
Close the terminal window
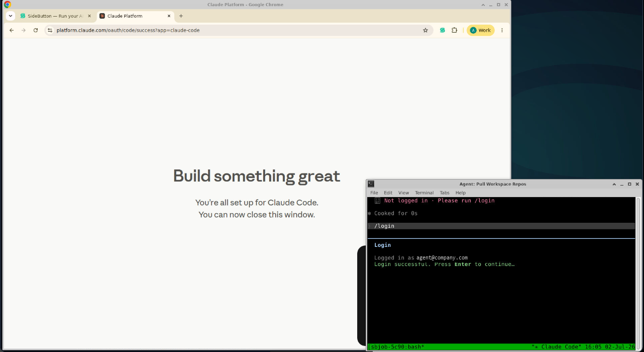(637, 184)
